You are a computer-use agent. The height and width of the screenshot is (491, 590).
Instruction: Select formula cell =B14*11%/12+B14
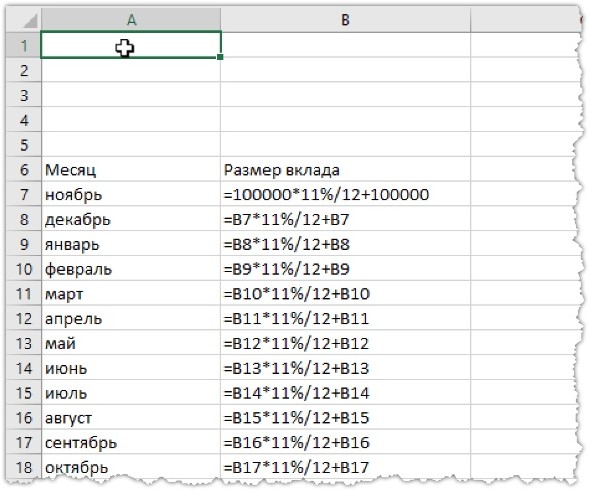(x=345, y=393)
